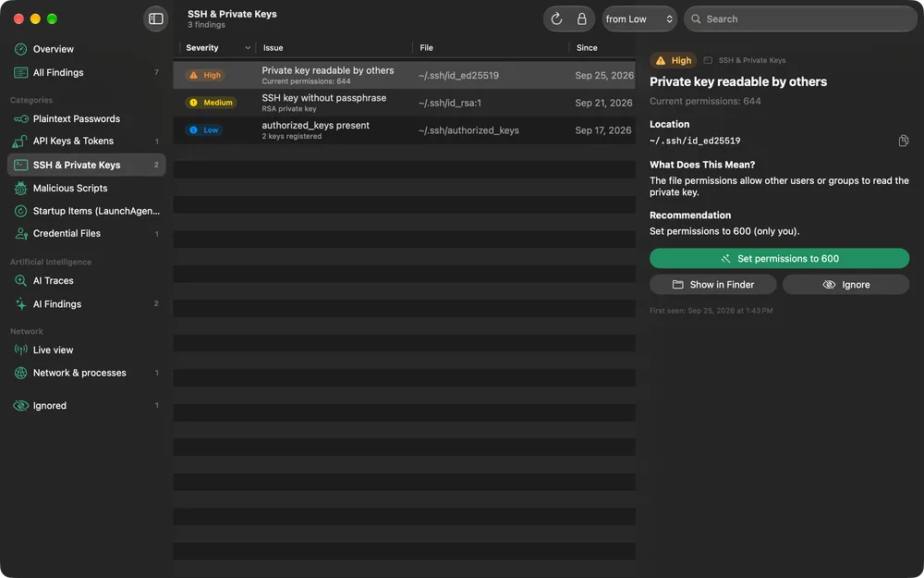
Task: Sort by Severity column header
Action: tap(202, 48)
